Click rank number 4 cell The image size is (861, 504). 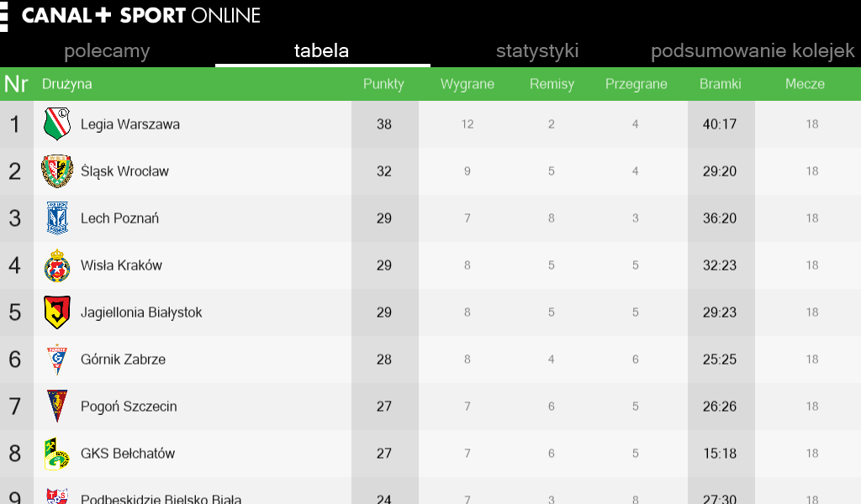tap(15, 265)
